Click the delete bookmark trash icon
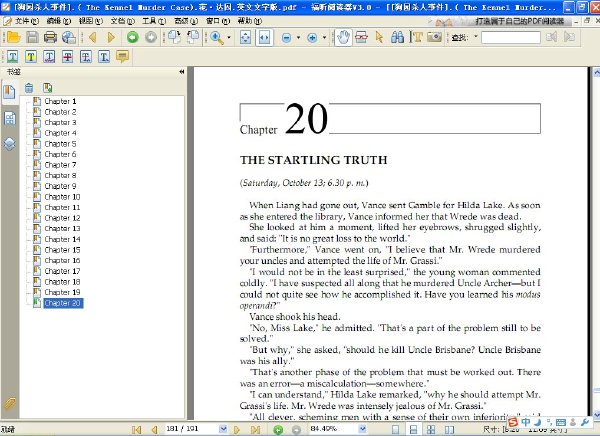 tap(29, 88)
